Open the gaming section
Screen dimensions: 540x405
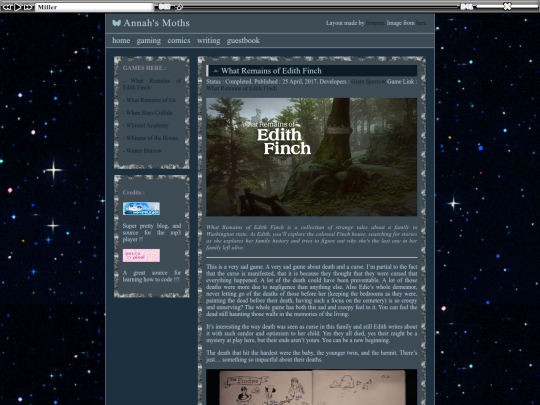click(x=148, y=41)
